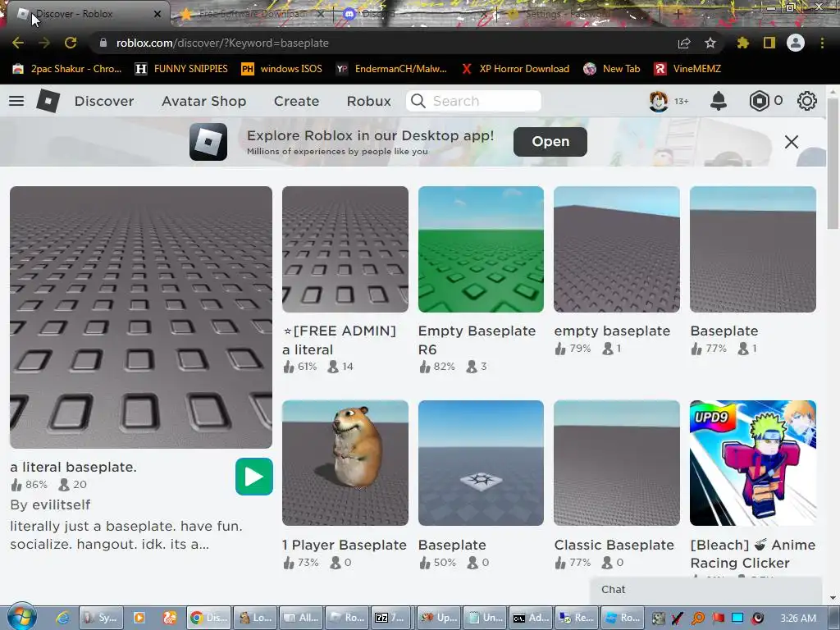The height and width of the screenshot is (630, 840).
Task: Click the red flag Action Center tray icon
Action: [718, 618]
